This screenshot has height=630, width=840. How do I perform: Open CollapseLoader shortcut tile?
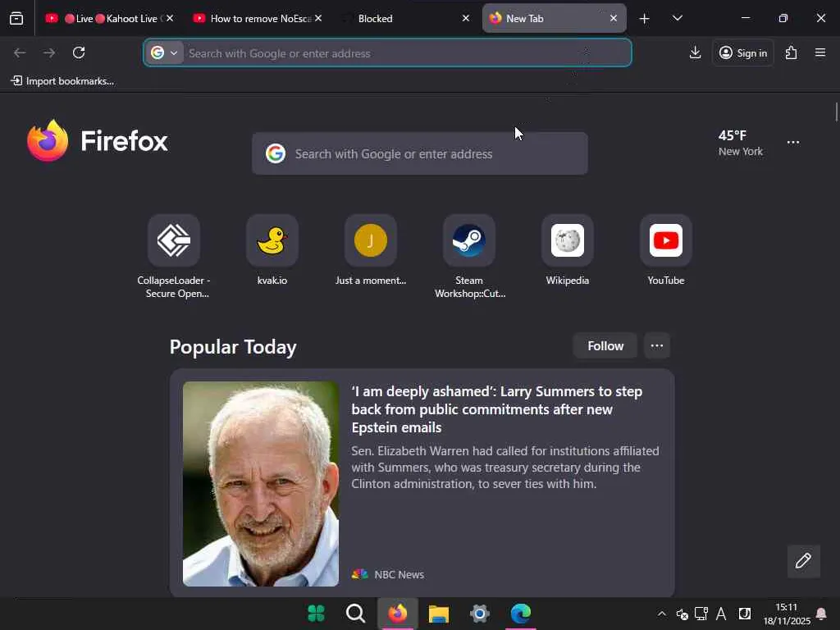pyautogui.click(x=174, y=240)
